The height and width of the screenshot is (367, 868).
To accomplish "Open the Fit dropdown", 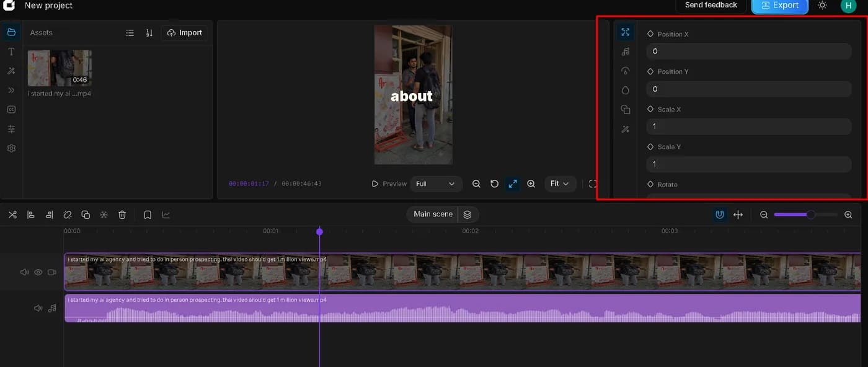I will pos(560,183).
